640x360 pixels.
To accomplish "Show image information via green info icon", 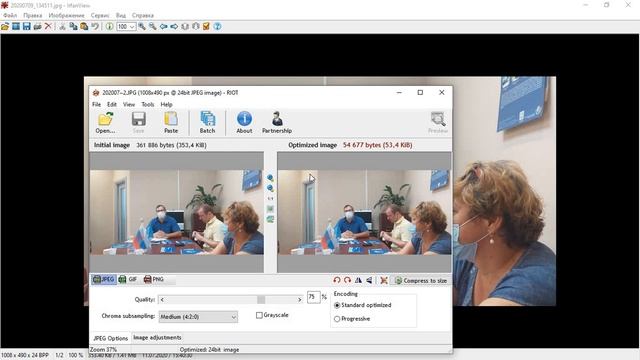I will pyautogui.click(x=109, y=27).
